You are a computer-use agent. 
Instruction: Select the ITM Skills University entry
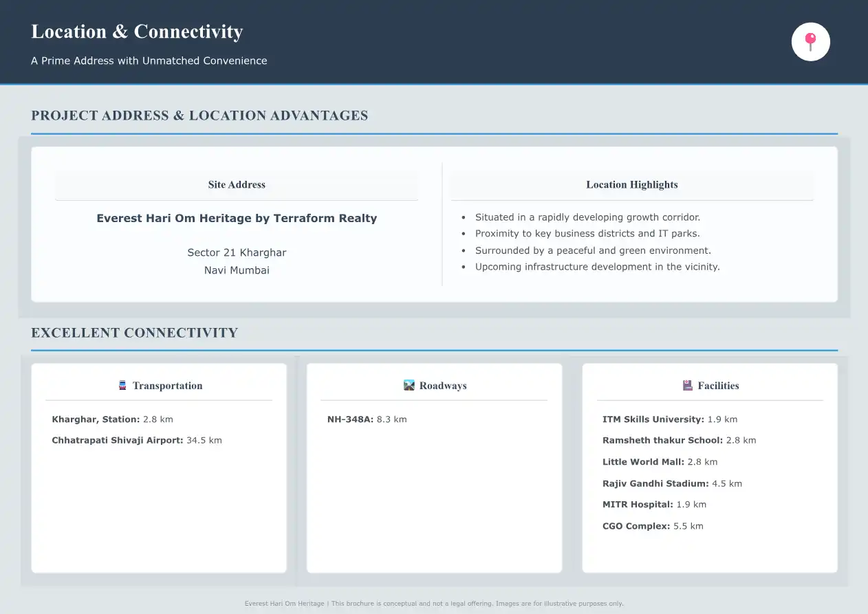669,419
